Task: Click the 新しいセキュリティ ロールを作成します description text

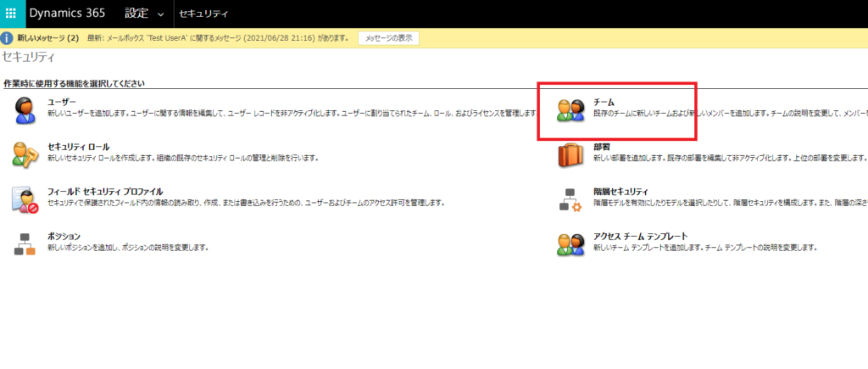Action: 183,159
